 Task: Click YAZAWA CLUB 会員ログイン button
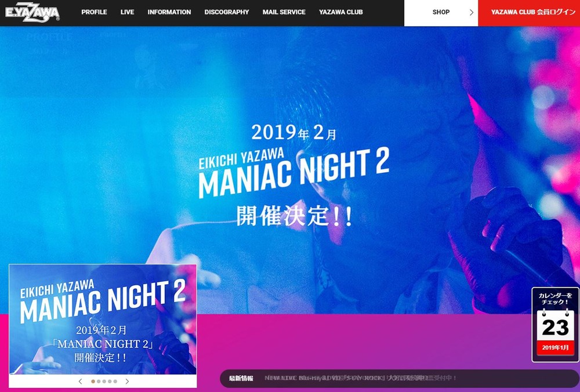pyautogui.click(x=529, y=13)
